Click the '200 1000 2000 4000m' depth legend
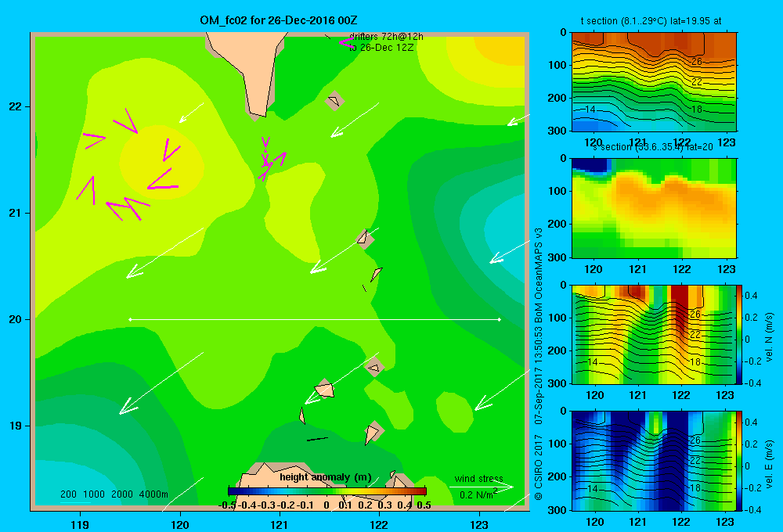This screenshot has width=783, height=532. pos(114,494)
